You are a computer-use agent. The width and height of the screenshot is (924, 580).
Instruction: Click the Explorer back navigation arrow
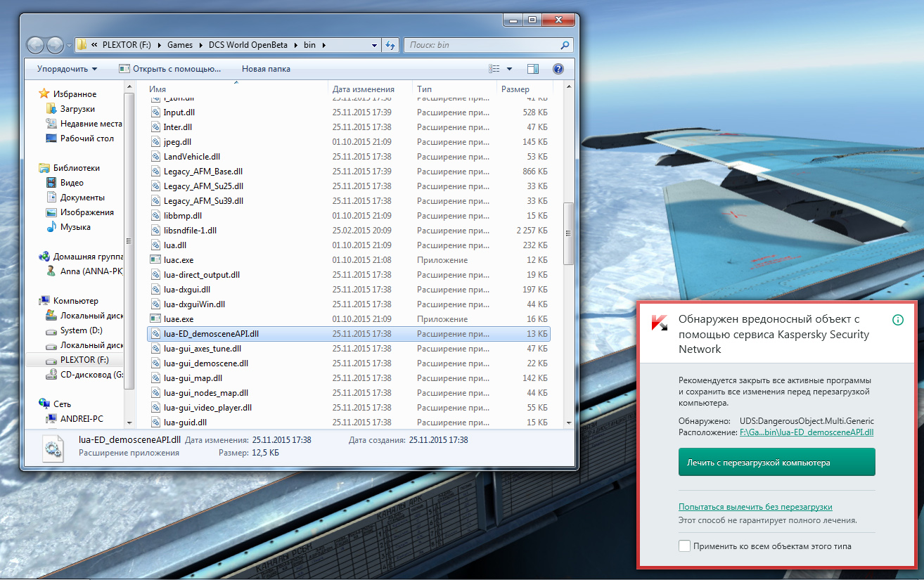(x=36, y=45)
